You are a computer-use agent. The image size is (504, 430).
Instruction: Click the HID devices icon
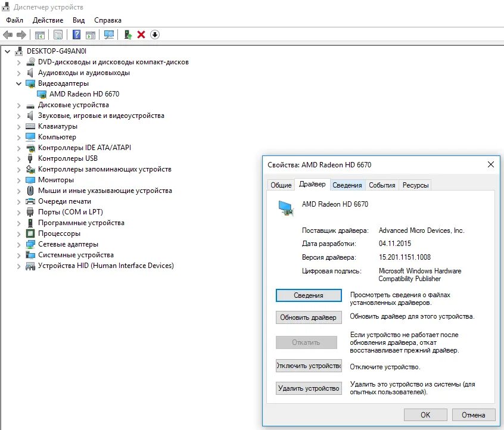pyautogui.click(x=30, y=266)
